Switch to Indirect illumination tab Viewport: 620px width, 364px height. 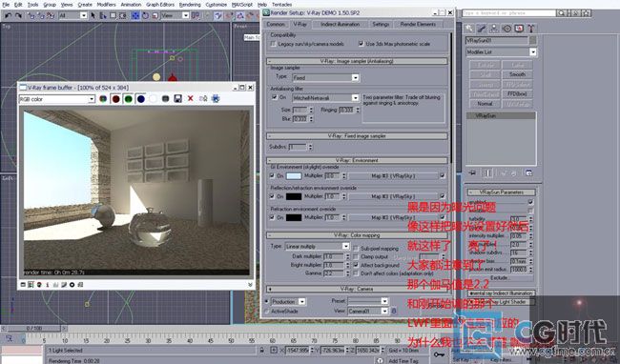(341, 24)
